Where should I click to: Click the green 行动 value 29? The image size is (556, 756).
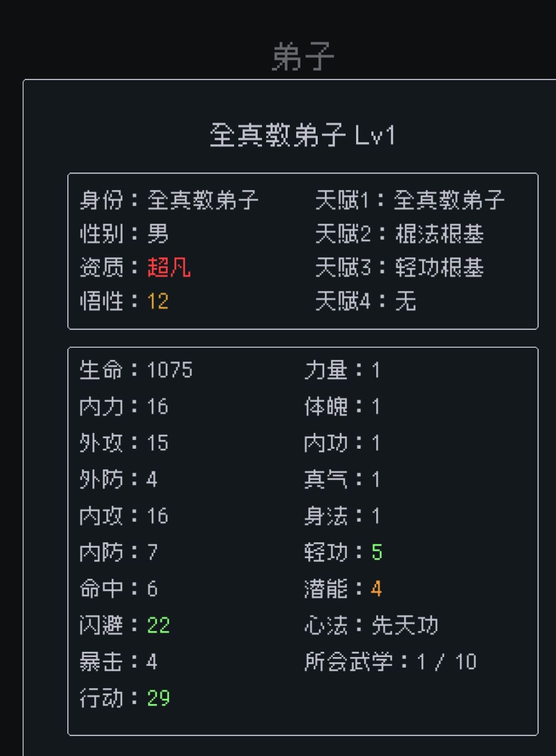tap(158, 698)
